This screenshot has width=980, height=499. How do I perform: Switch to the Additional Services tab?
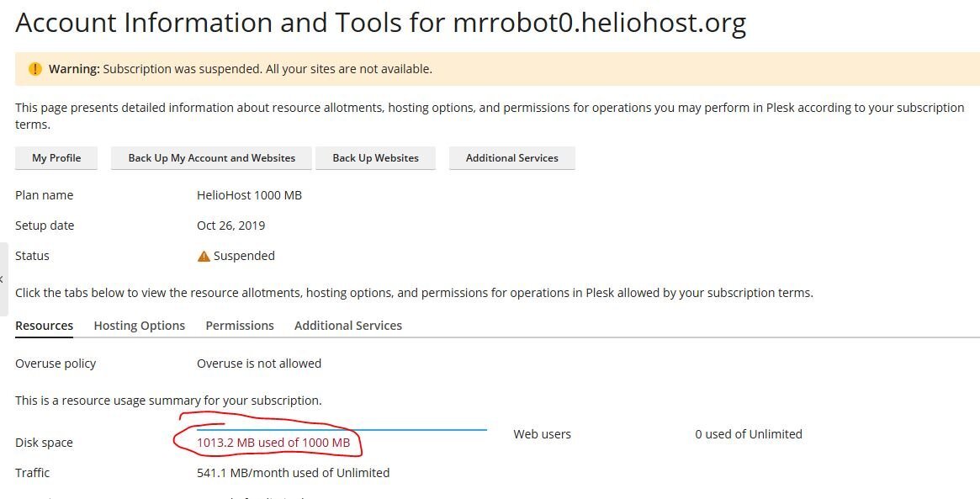pos(348,326)
